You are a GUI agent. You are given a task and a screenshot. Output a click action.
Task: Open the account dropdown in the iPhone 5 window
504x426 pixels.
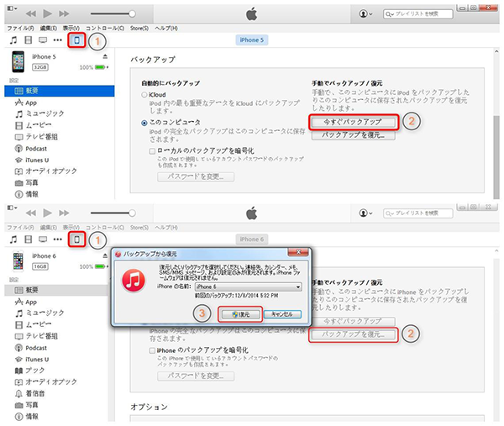(x=368, y=14)
